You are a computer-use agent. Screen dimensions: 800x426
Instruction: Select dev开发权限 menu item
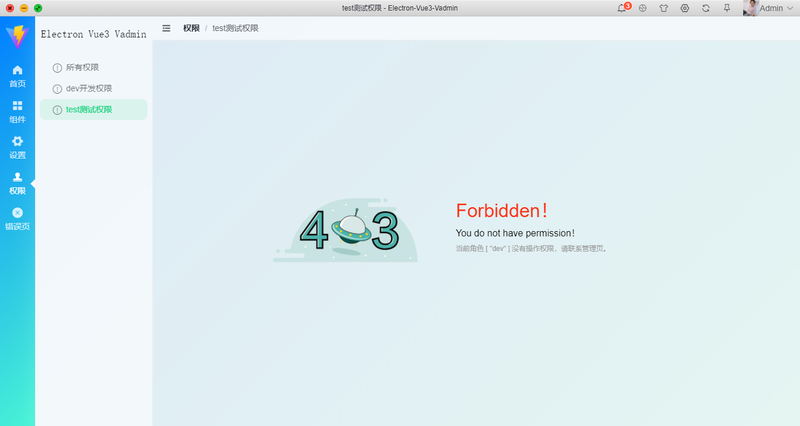pyautogui.click(x=94, y=88)
